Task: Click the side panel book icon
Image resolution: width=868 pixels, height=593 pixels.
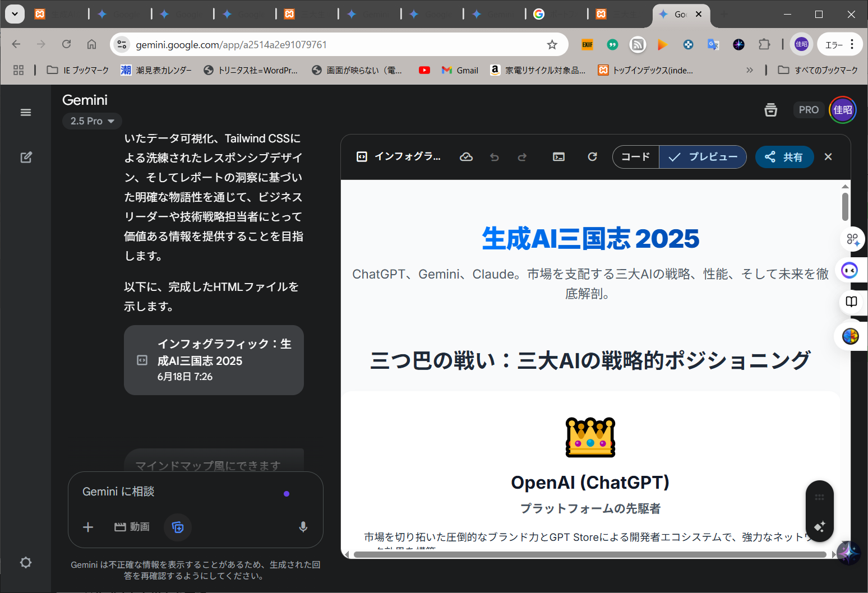Action: 851,302
